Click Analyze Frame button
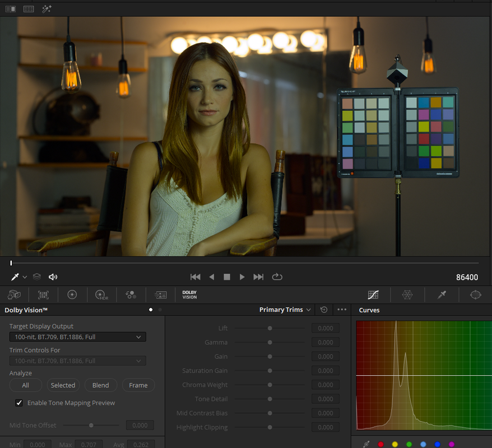The height and width of the screenshot is (448, 492). (138, 385)
